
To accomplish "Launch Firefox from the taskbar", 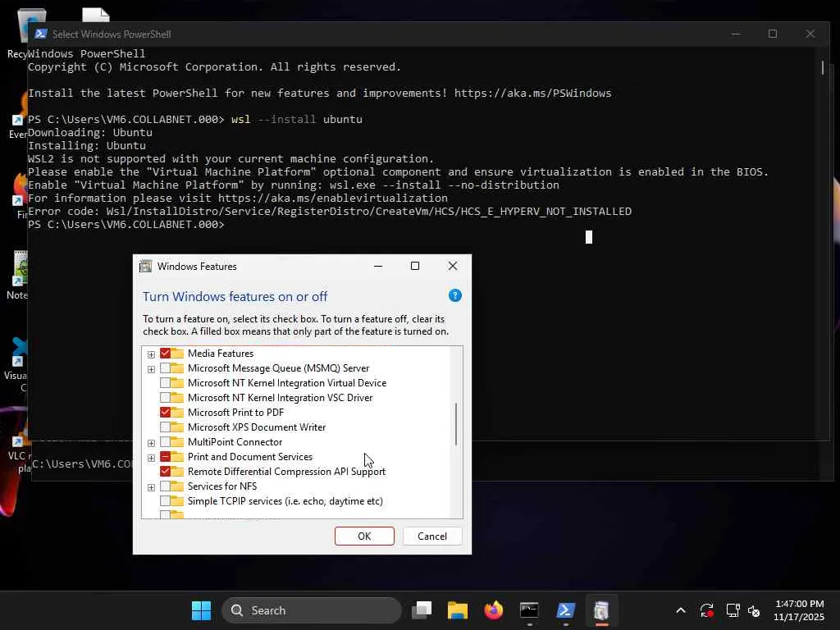I will [x=493, y=610].
